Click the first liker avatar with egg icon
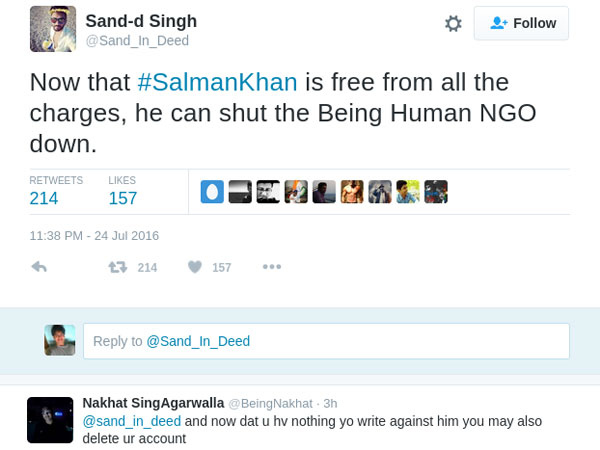The height and width of the screenshot is (450, 600). pyautogui.click(x=212, y=192)
